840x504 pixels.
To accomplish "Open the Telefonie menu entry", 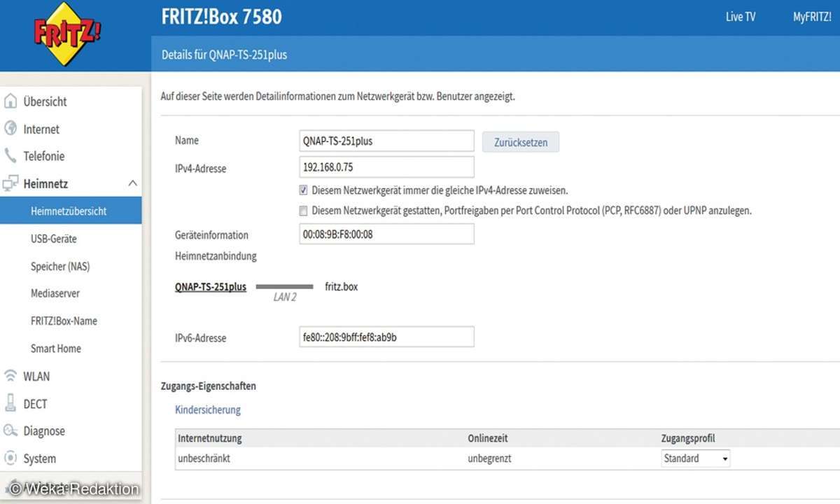I will coord(43,156).
